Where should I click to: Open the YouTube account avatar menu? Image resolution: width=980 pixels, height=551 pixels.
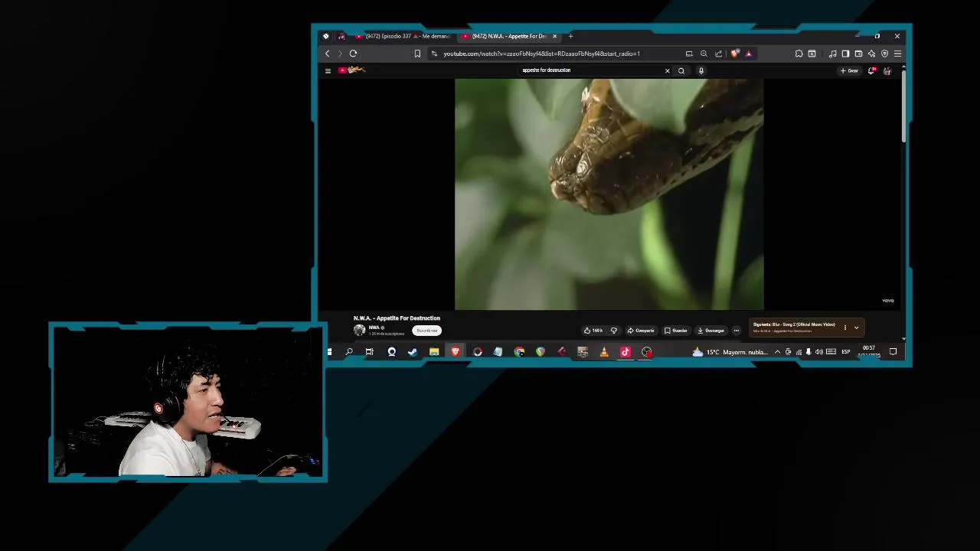(887, 70)
